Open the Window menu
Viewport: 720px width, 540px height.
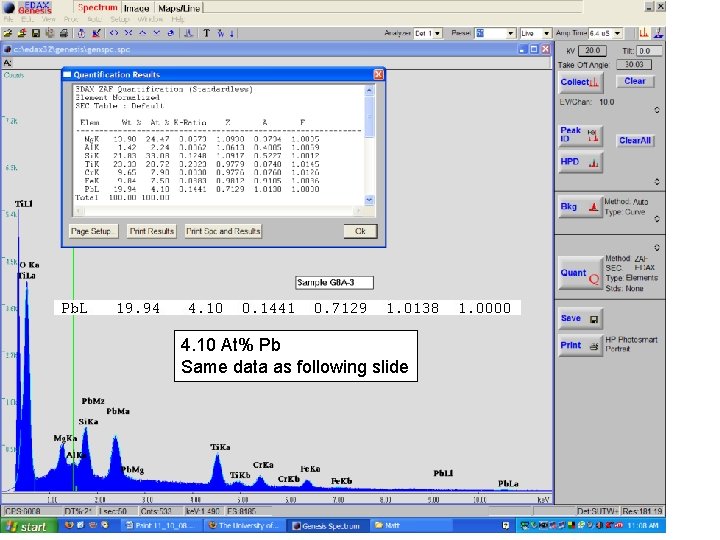pos(150,19)
